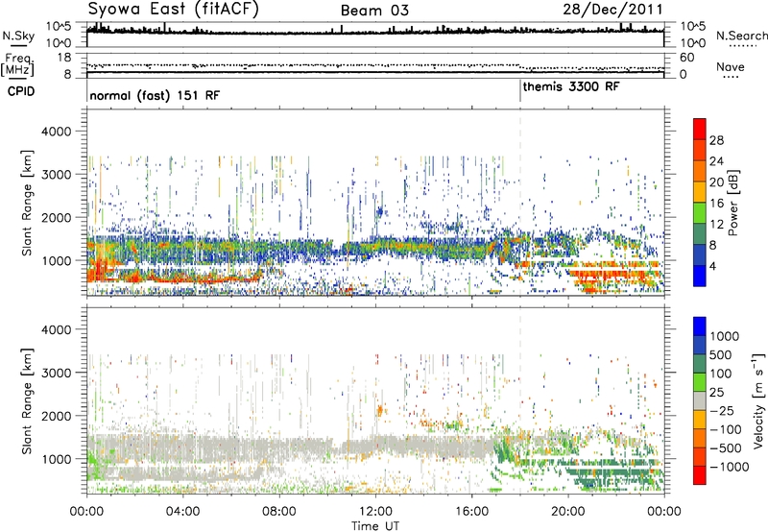The height and width of the screenshot is (532, 768).
Task: Click the "N.Search" legend label
Action: [x=741, y=36]
